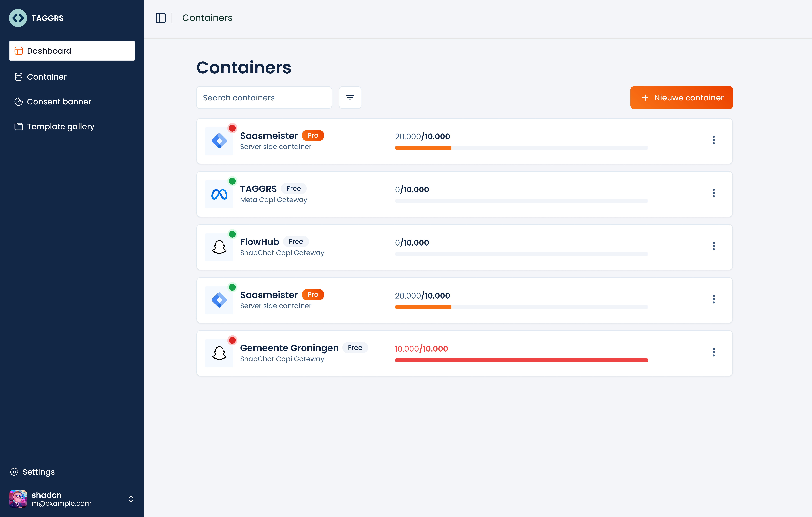Click the Pro badge on second Saasmeister row
Screen dimensions: 812x517
click(x=313, y=295)
